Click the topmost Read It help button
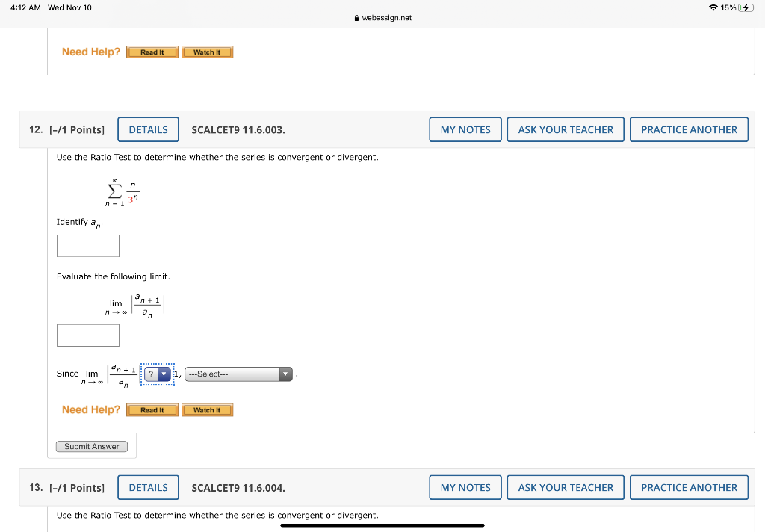This screenshot has width=765, height=532. click(152, 52)
